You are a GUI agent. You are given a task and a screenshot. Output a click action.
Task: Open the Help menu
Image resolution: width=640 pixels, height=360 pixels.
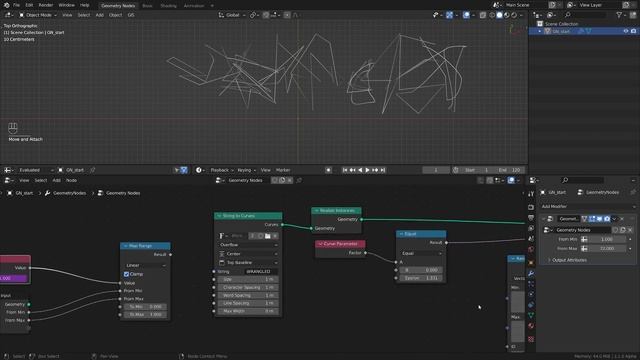coord(84,5)
